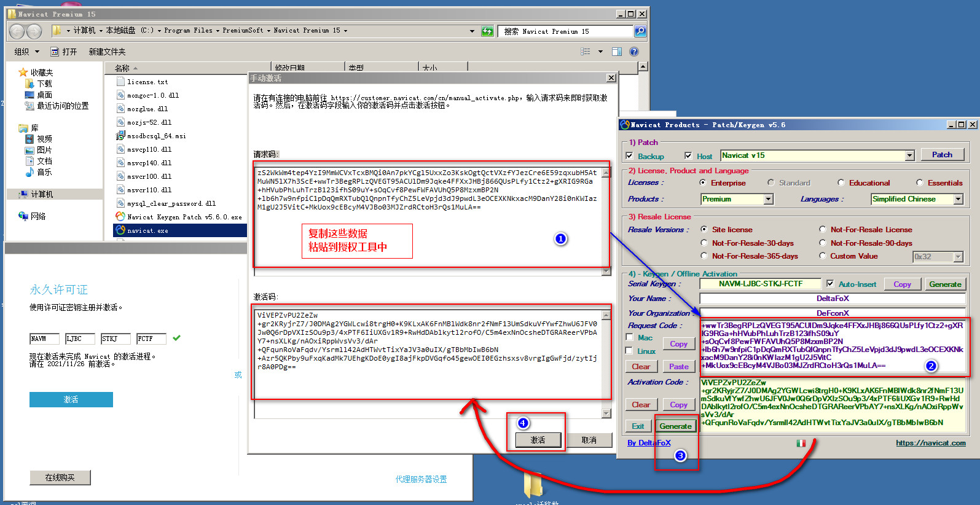Click the Your Name input field
Image resolution: width=980 pixels, height=505 pixels.
[832, 299]
